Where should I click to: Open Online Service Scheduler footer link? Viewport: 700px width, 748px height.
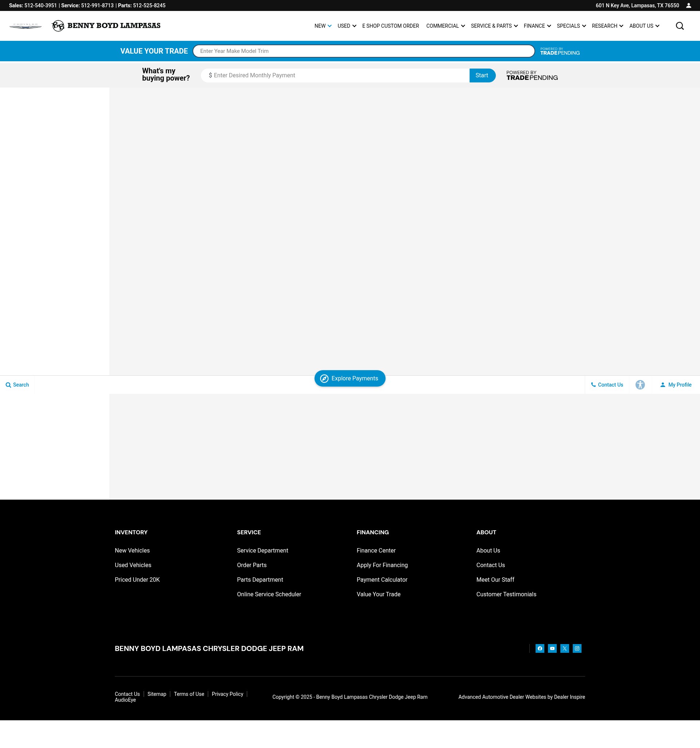[x=269, y=594]
